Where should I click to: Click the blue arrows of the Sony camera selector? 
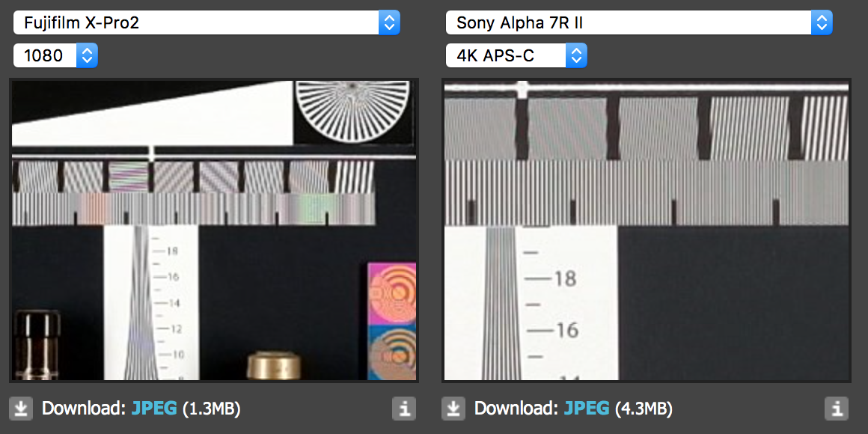(x=822, y=22)
